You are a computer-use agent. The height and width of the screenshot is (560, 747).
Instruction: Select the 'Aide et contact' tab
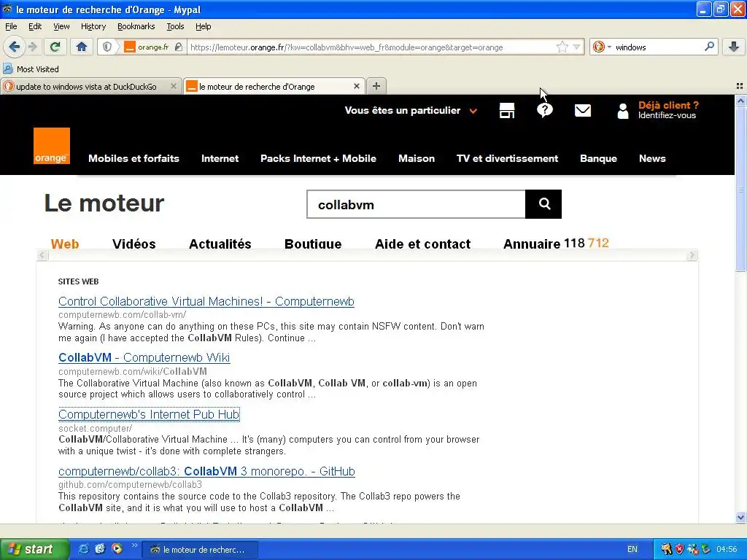coord(422,244)
